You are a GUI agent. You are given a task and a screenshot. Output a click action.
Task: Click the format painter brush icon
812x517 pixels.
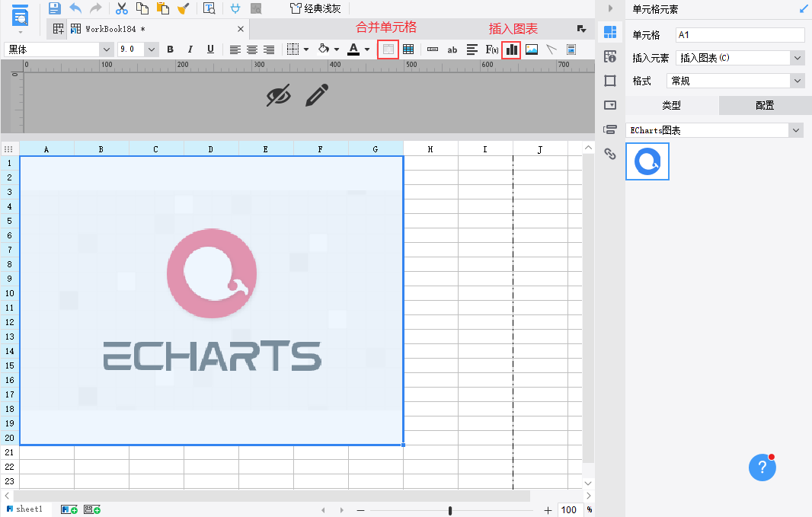(x=183, y=8)
